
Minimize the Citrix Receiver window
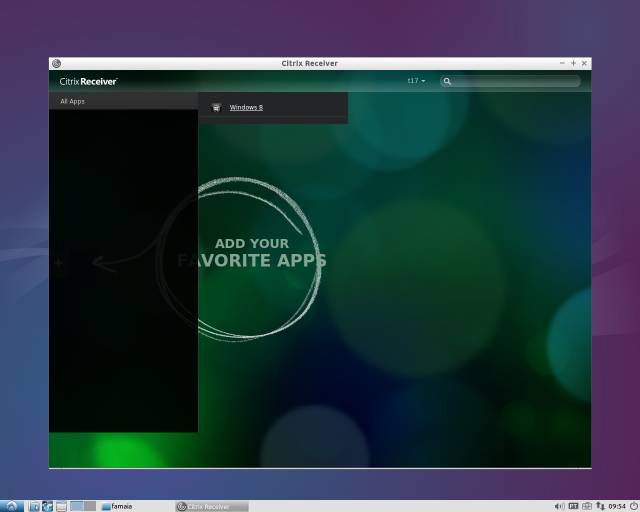(562, 63)
